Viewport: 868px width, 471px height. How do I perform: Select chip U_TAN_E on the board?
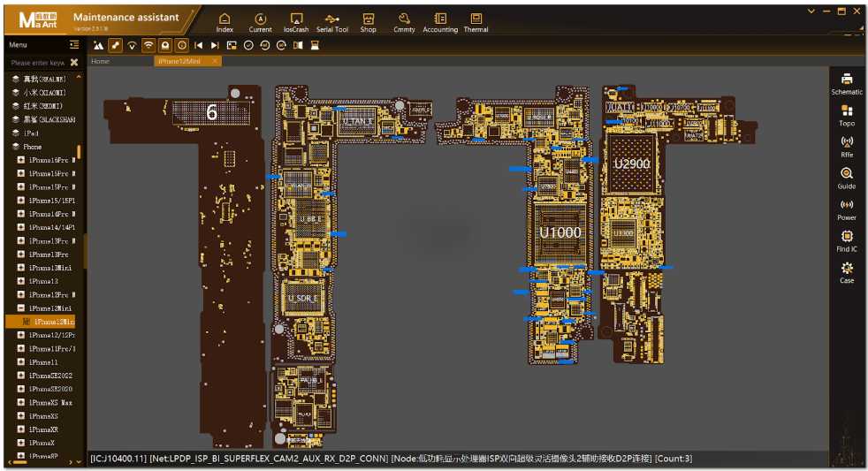pyautogui.click(x=357, y=121)
